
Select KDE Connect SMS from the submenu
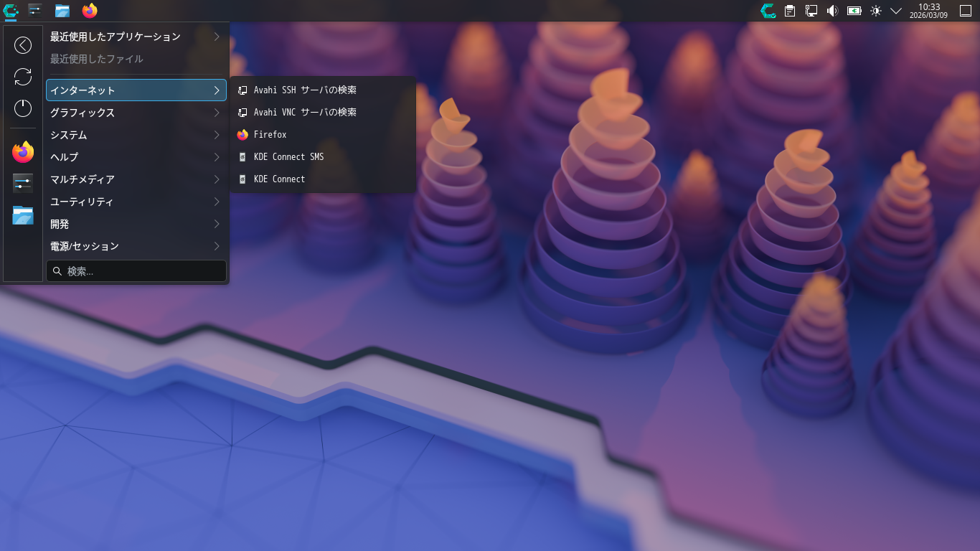point(289,156)
